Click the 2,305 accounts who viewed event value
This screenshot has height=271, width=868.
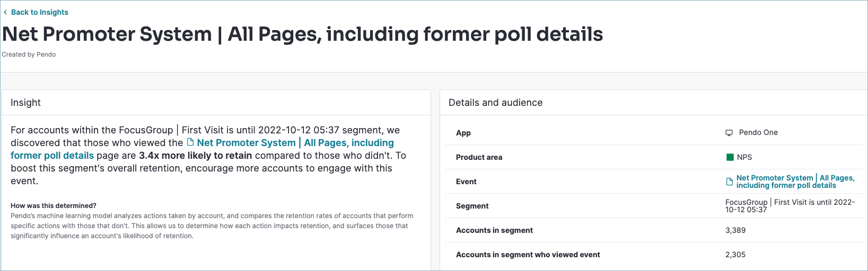(735, 255)
